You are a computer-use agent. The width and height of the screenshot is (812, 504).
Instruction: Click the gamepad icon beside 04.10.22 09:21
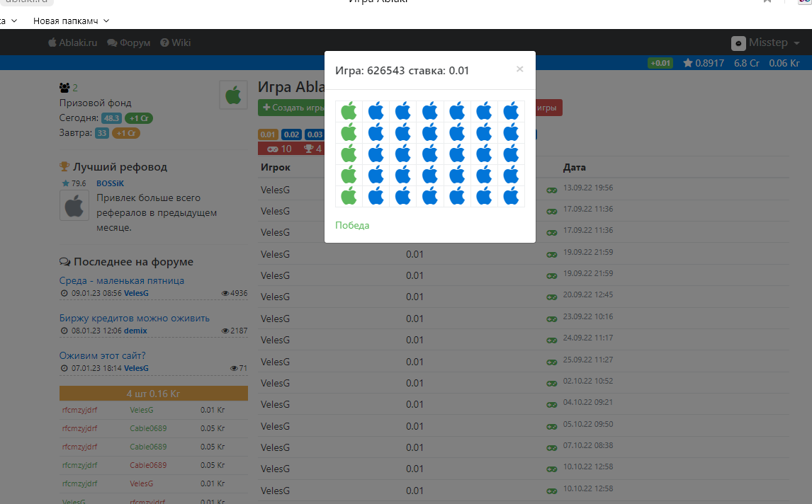point(551,405)
